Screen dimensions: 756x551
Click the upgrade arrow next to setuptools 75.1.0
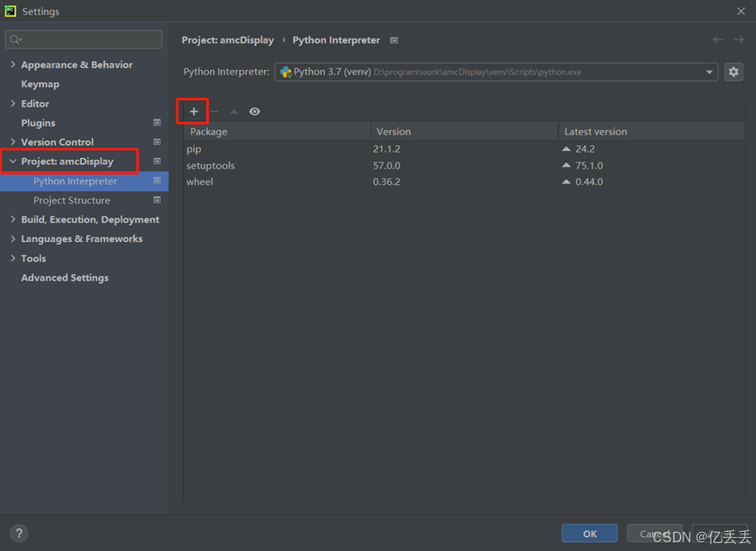[x=566, y=165]
